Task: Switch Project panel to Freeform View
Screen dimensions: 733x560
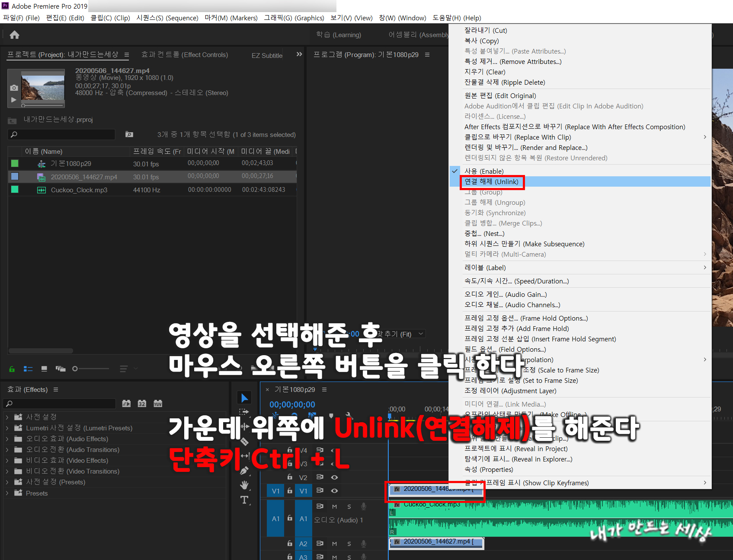Action: point(61,369)
